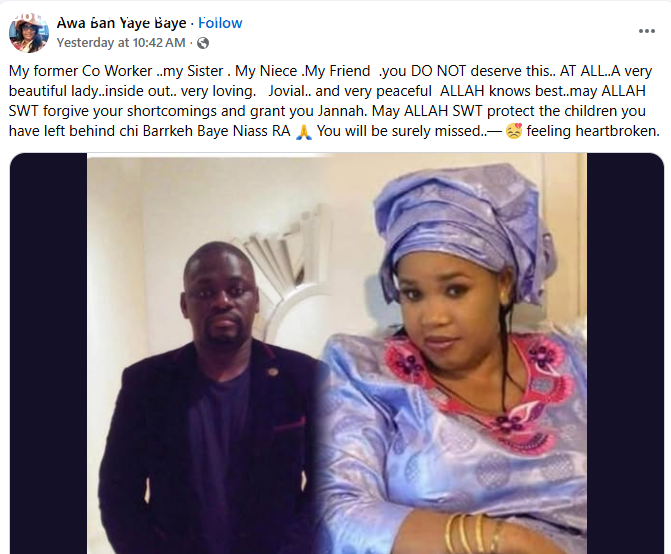This screenshot has width=671, height=554.
Task: Open the posted photo collage
Action: [337, 353]
